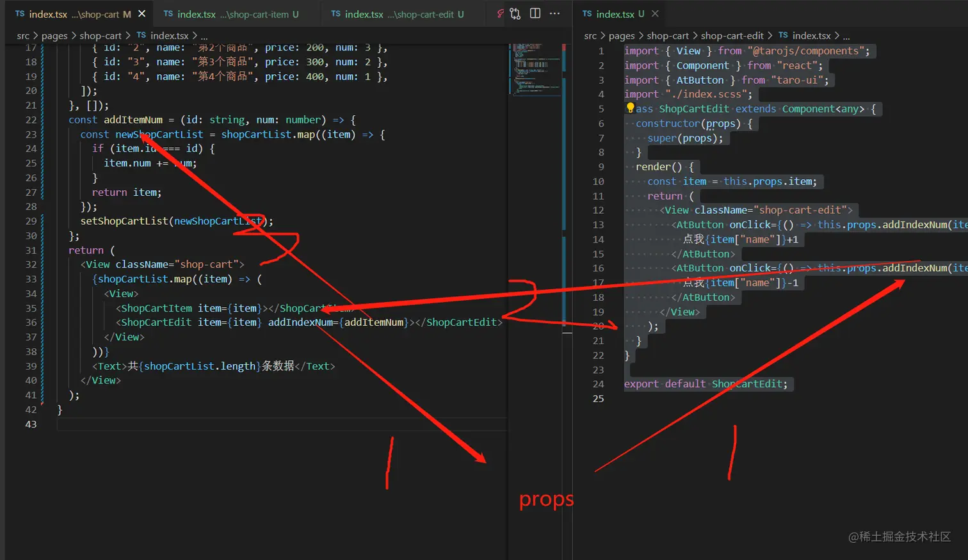Open 'shop-cart' breadcrumb in left editor
Screen dimensions: 968x560
pyautogui.click(x=101, y=36)
